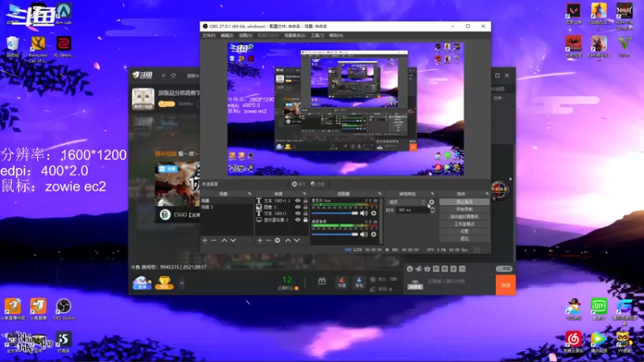Open the Aim Lab desktop shortcut
This screenshot has height=362, width=644.
point(64,14)
